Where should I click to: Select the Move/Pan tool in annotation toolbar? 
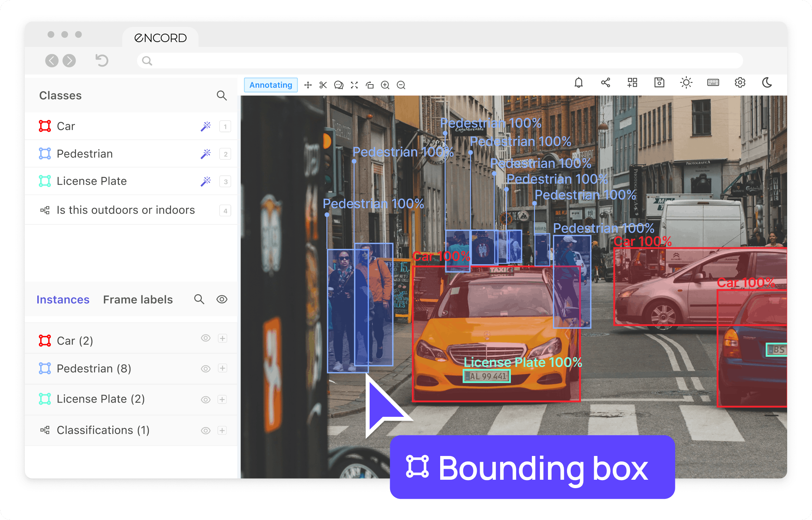(307, 85)
